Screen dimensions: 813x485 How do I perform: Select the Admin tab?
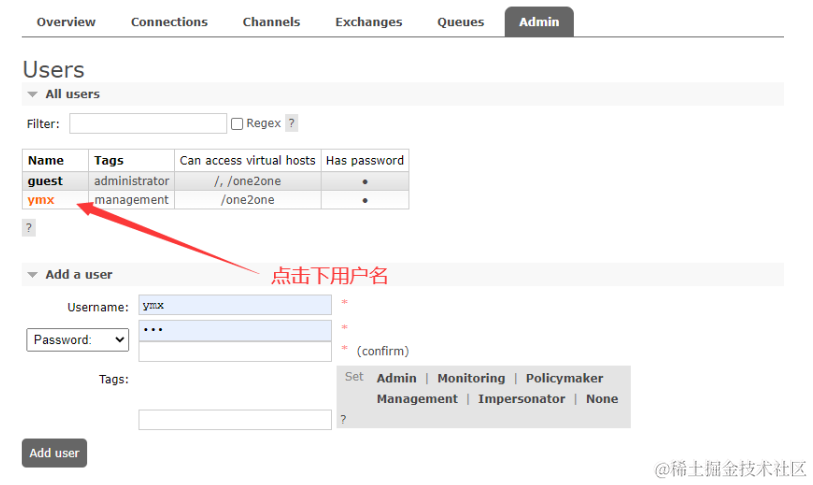tap(539, 22)
